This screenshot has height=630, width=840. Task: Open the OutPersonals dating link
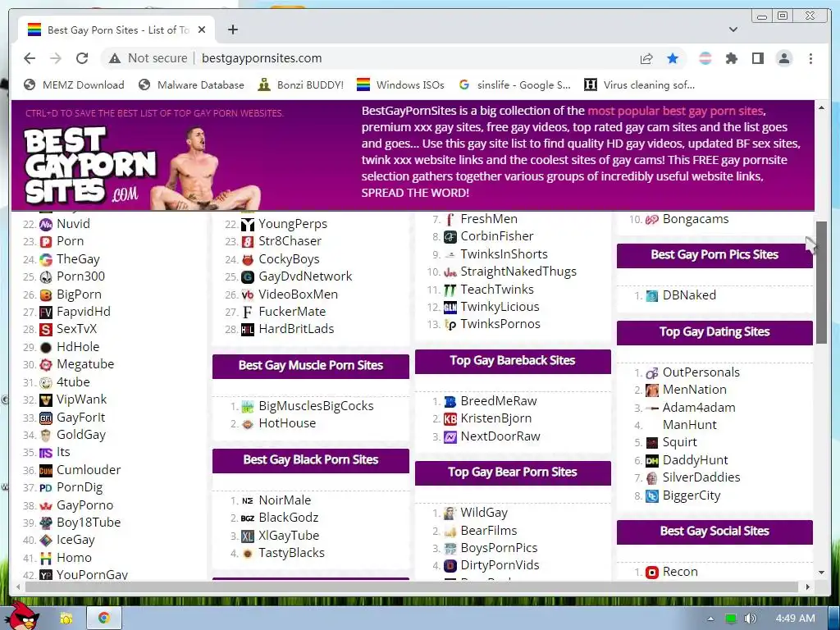tap(701, 372)
